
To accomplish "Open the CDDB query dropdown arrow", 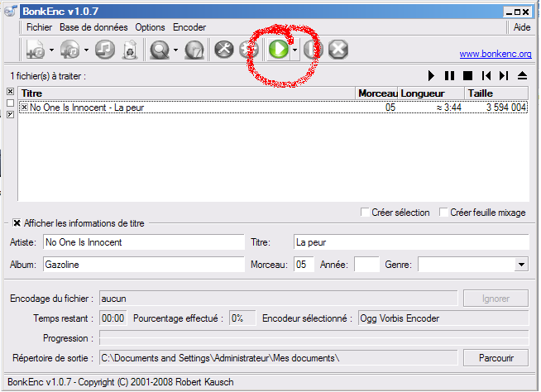I will (175, 50).
